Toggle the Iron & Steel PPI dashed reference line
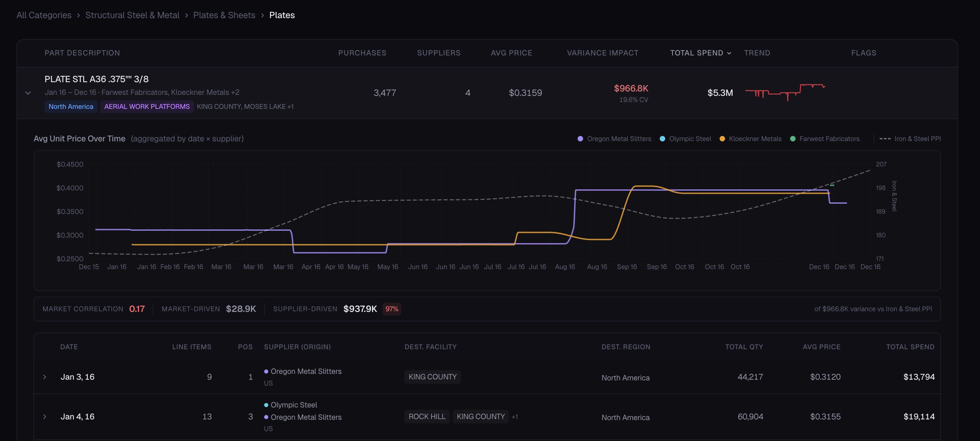Screen dimensions: 980x441 click(x=911, y=139)
